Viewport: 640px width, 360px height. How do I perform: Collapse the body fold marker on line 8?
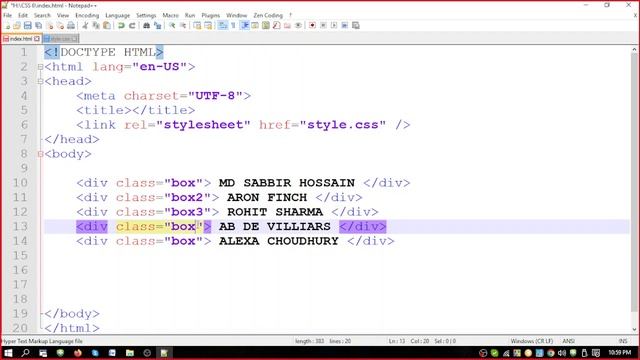point(40,154)
